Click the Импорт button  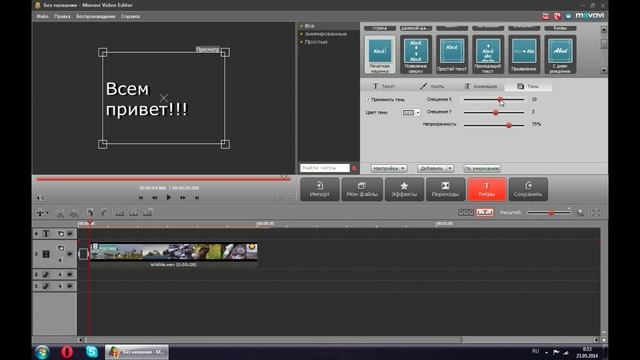(320, 189)
